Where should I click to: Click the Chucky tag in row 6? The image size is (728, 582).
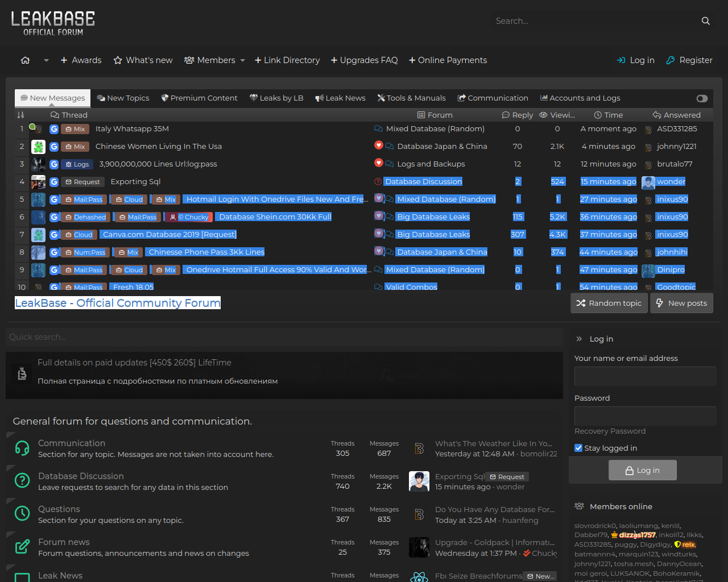point(189,217)
